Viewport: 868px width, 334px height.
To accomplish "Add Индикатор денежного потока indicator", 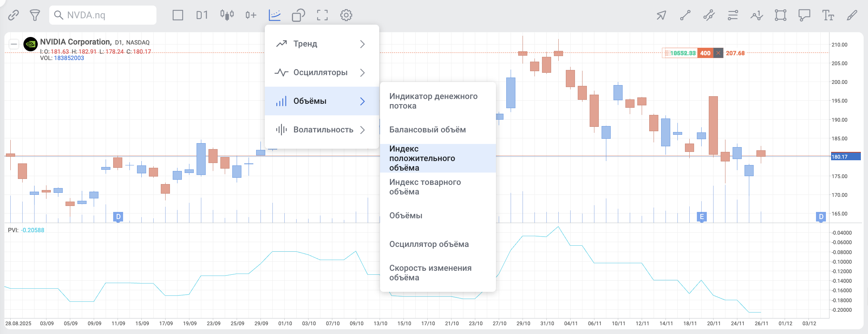I will (x=438, y=101).
